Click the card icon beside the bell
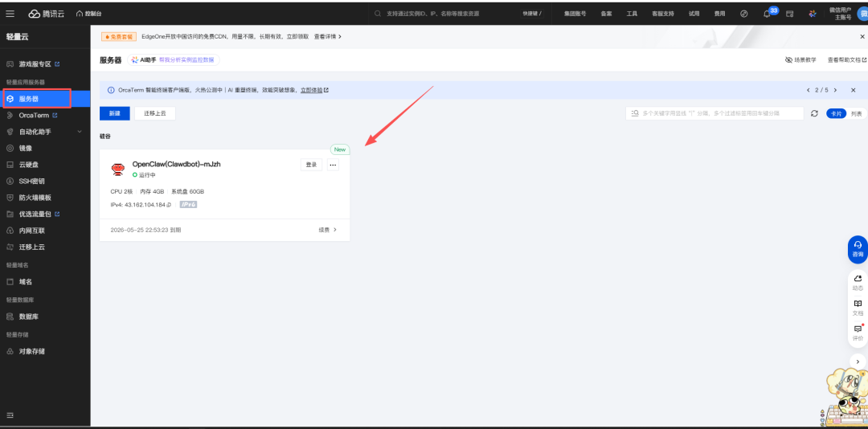 click(790, 14)
